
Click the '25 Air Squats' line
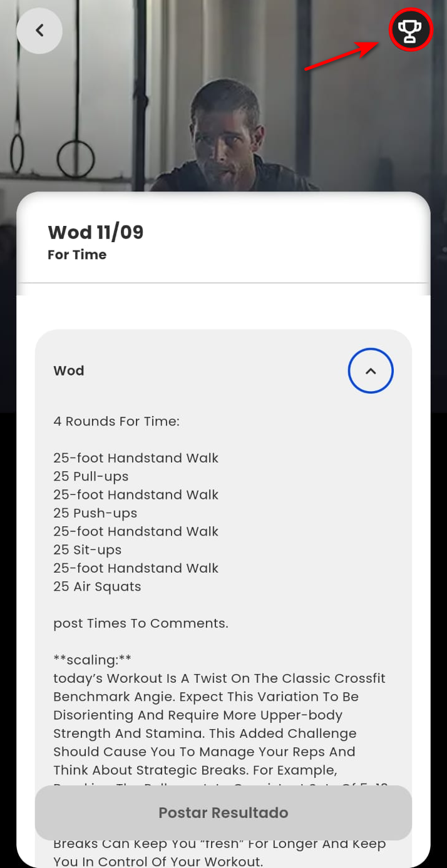pos(97,586)
